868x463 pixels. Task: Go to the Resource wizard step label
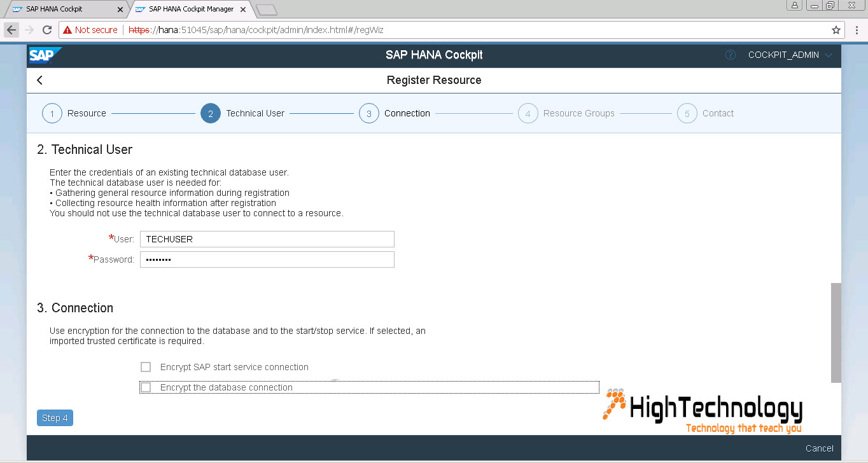pos(87,113)
